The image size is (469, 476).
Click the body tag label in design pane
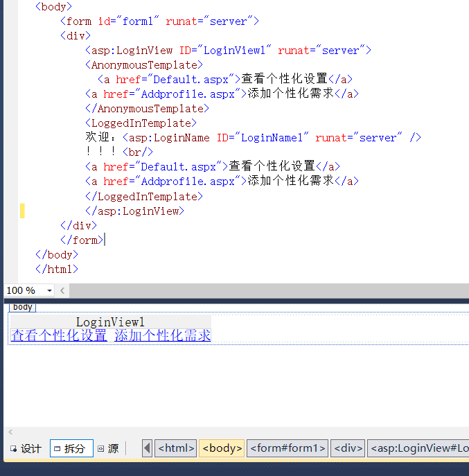point(22,307)
